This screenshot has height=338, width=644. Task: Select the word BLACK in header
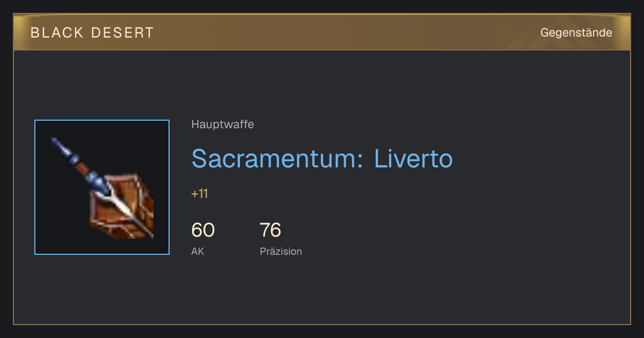pyautogui.click(x=57, y=33)
